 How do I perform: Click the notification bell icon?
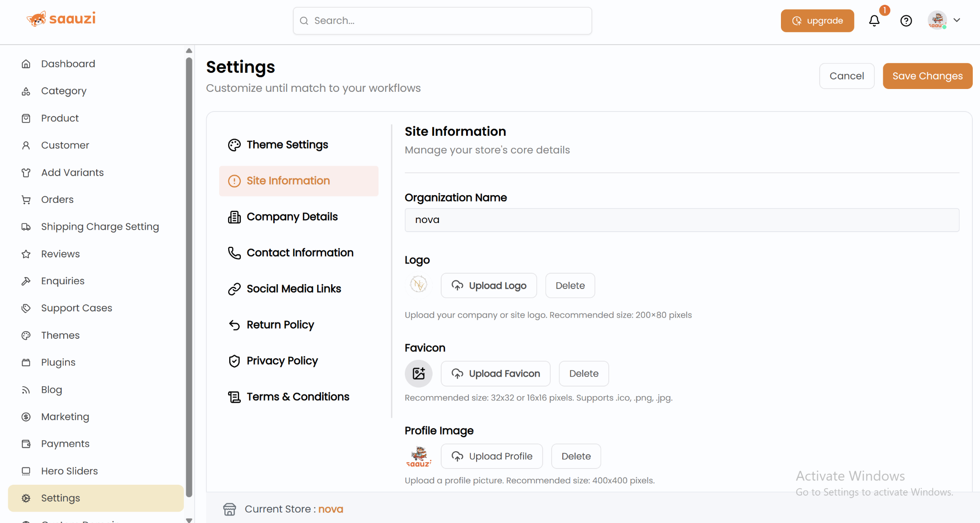pos(874,21)
